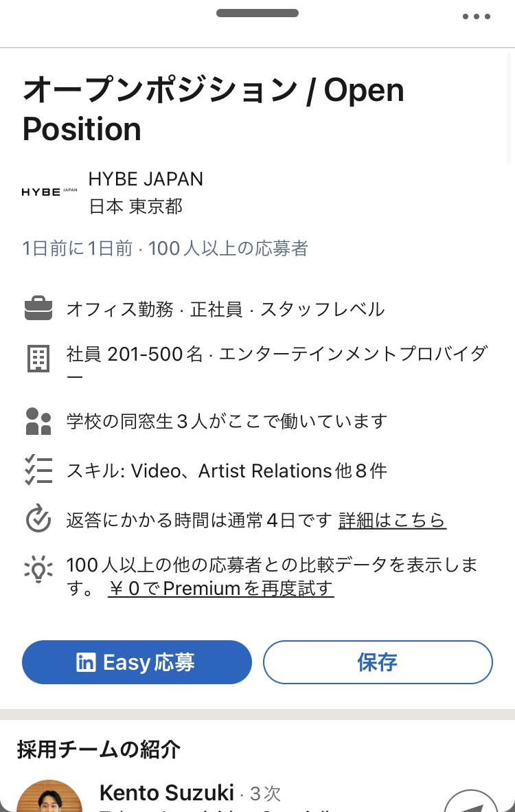Viewport: 515px width, 812px height.
Task: Click the 保存 save button
Action: pos(378,662)
